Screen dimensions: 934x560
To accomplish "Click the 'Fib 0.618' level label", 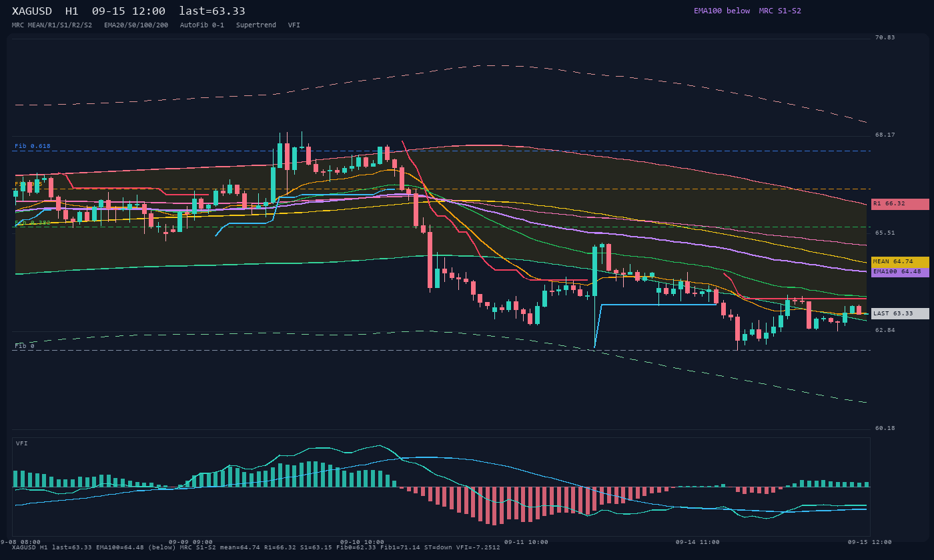I will [x=33, y=146].
